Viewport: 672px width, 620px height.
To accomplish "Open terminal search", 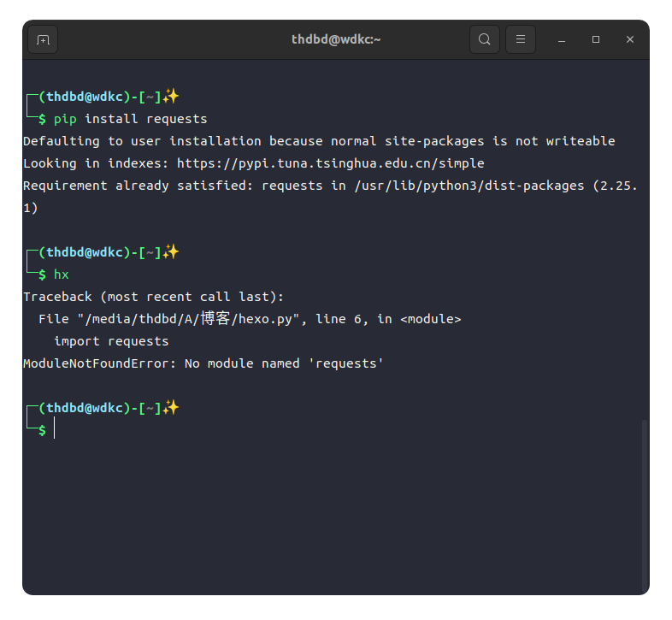I will pos(484,39).
